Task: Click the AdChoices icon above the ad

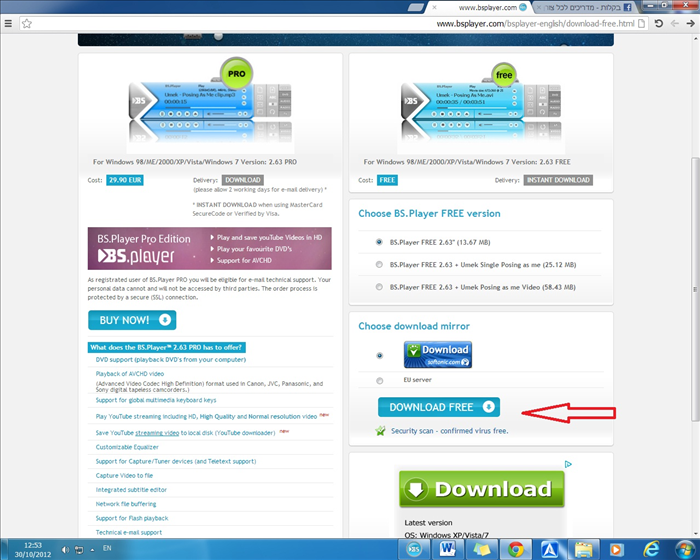Action: [568, 464]
